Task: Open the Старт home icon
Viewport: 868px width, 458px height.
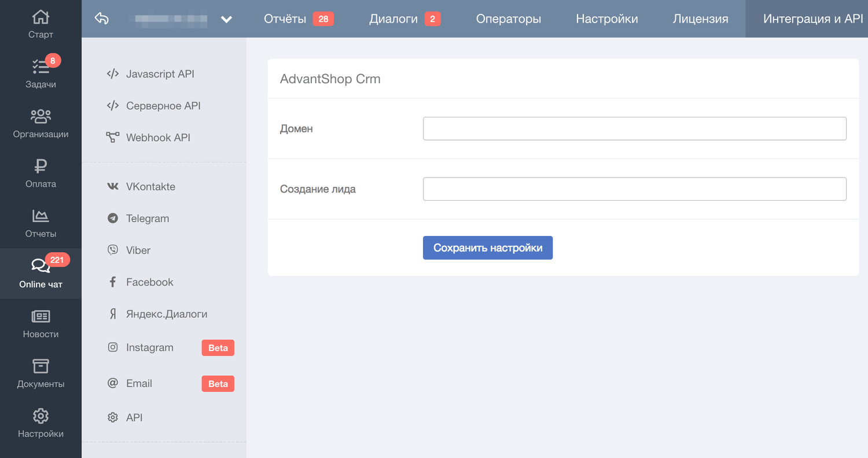Action: (41, 17)
